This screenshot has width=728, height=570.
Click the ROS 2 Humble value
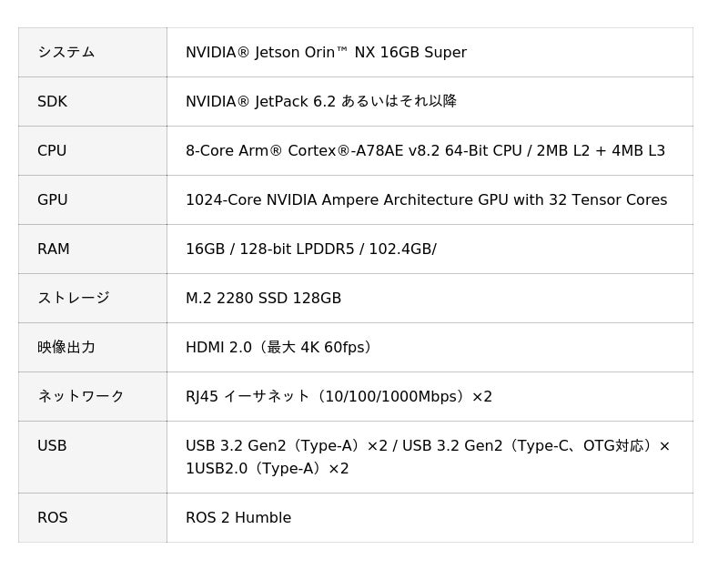point(238,517)
